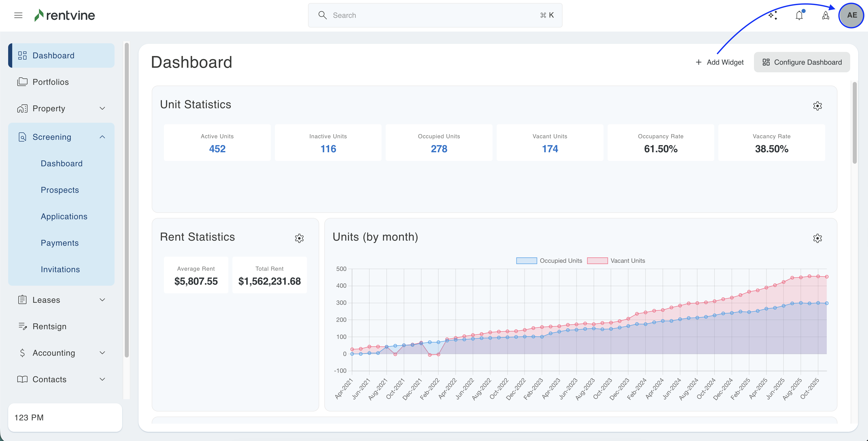Toggle Occupied Units legend in chart

tap(549, 261)
